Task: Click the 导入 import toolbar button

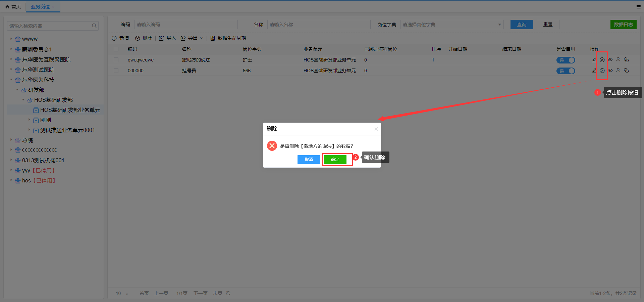Action: coord(167,38)
